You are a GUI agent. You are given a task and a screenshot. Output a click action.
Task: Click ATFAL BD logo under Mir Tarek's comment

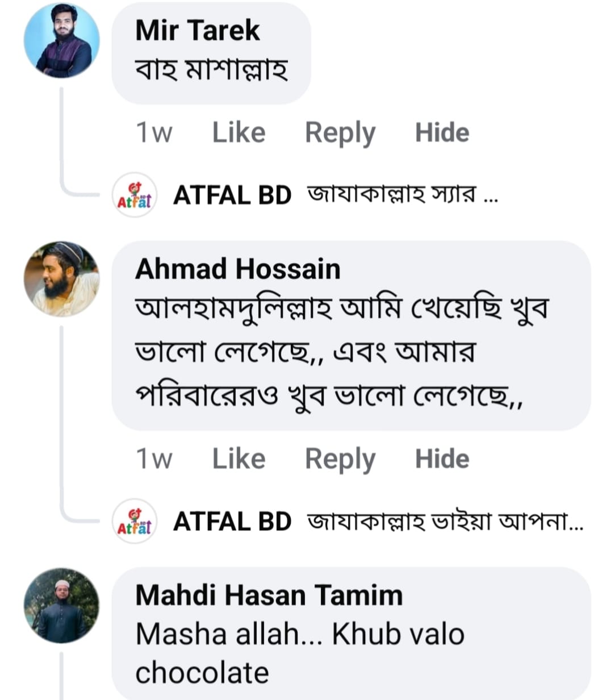(x=134, y=195)
